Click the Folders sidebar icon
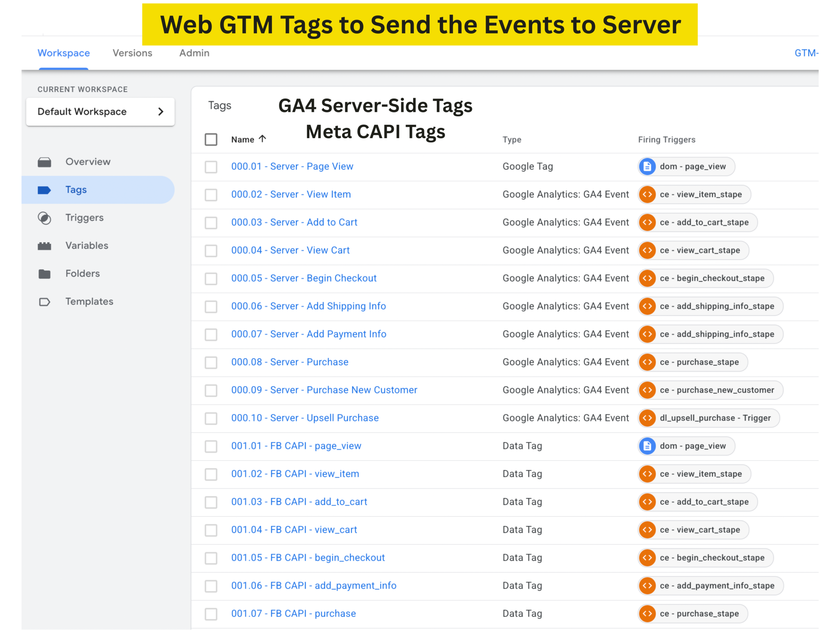The height and width of the screenshot is (630, 840). [x=44, y=274]
